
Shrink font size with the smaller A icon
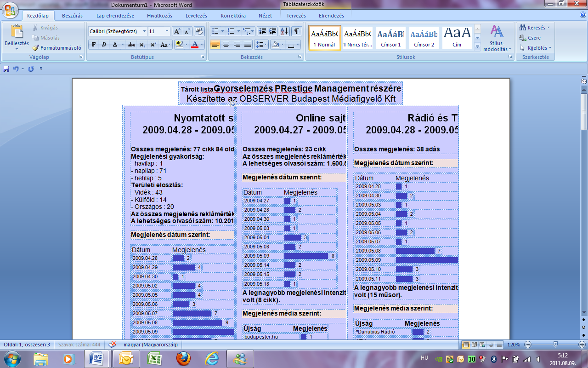click(187, 31)
